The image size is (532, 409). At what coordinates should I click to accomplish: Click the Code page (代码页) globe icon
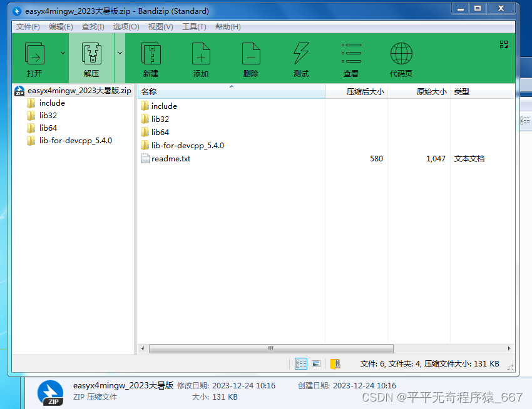pyautogui.click(x=401, y=54)
